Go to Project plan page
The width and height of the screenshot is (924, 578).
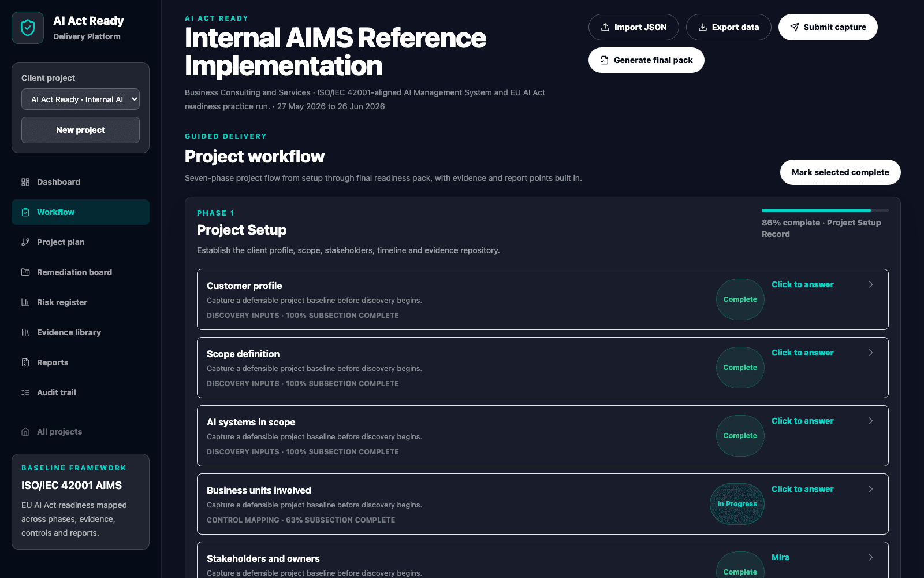pyautogui.click(x=80, y=242)
